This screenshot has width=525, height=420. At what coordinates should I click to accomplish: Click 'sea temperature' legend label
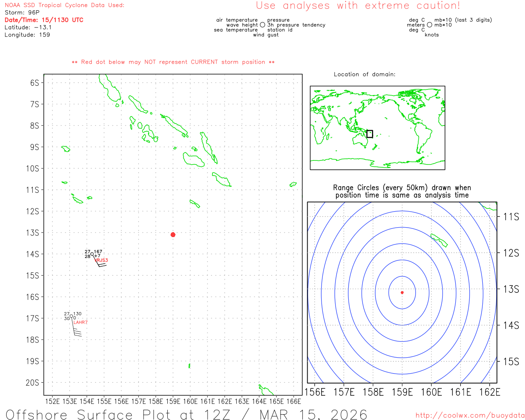click(236, 30)
